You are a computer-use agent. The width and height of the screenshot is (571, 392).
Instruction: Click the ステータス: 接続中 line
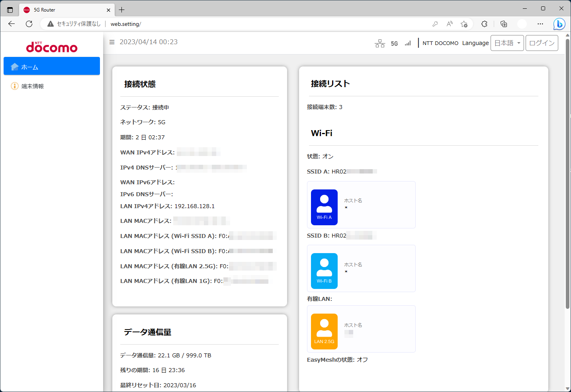(145, 107)
